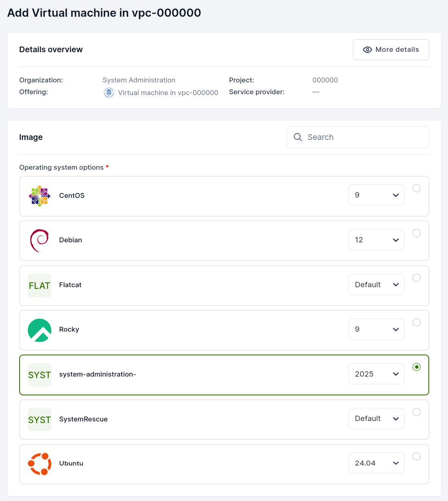Click the magnifier icon in Search
This screenshot has height=501, width=448.
click(x=298, y=137)
